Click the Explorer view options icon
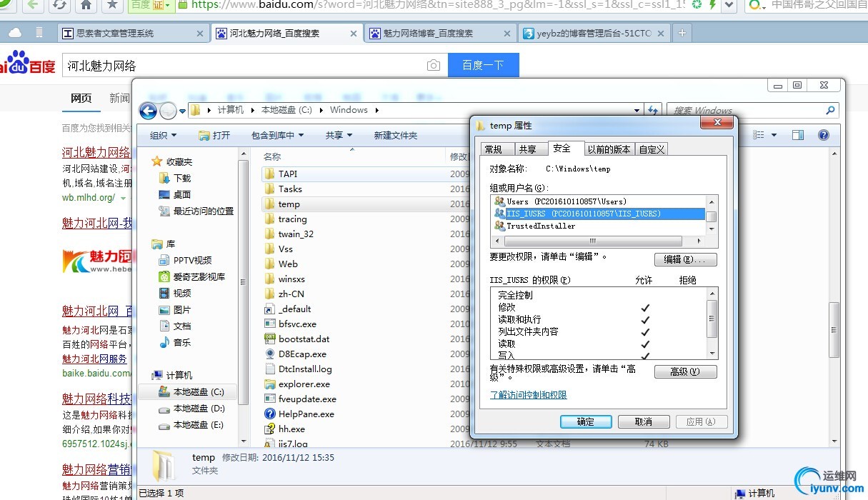 pos(759,135)
